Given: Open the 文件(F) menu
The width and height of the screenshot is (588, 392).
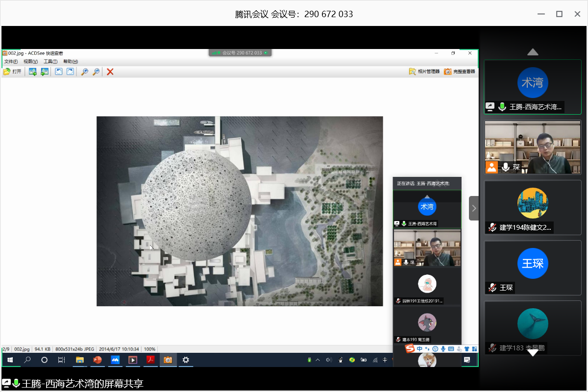Looking at the screenshot, I should point(11,61).
